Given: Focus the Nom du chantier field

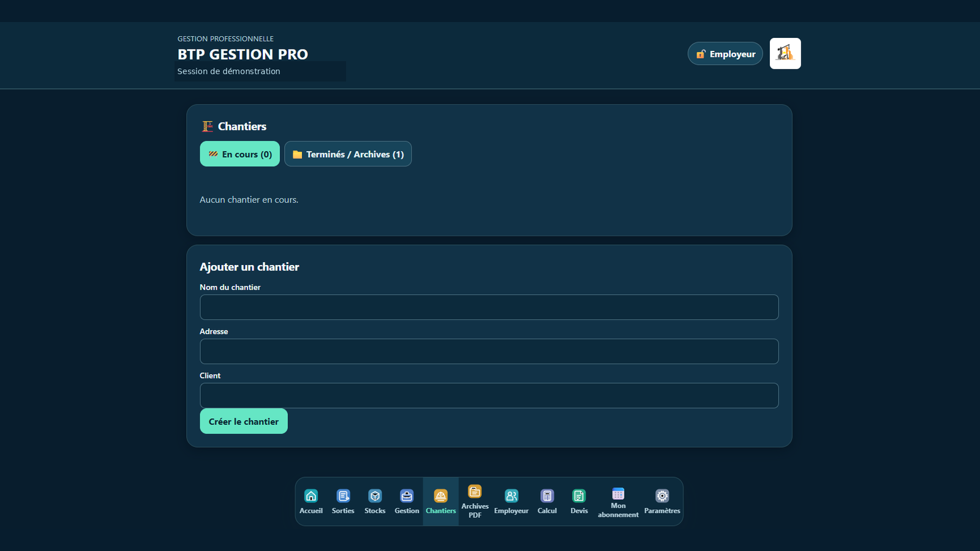Looking at the screenshot, I should point(489,307).
